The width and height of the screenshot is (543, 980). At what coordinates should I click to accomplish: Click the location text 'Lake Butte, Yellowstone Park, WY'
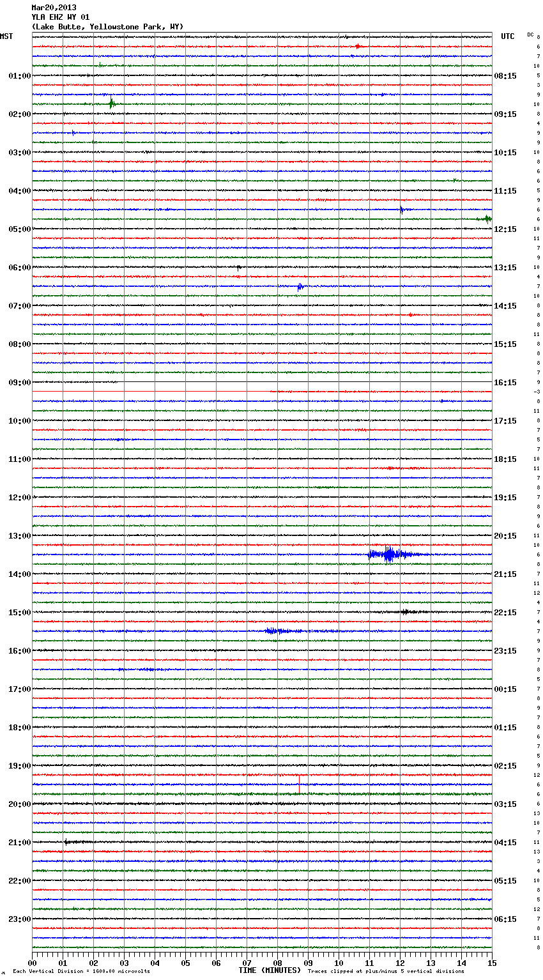(x=107, y=27)
